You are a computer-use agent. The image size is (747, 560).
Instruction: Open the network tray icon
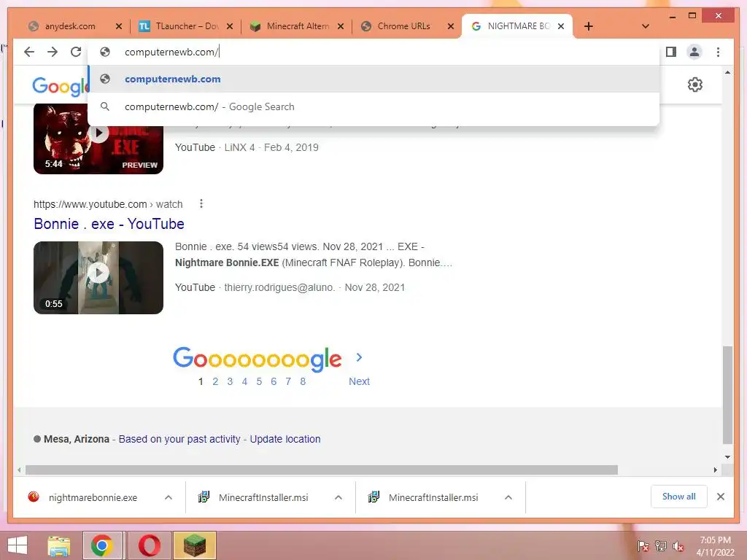[661, 546]
